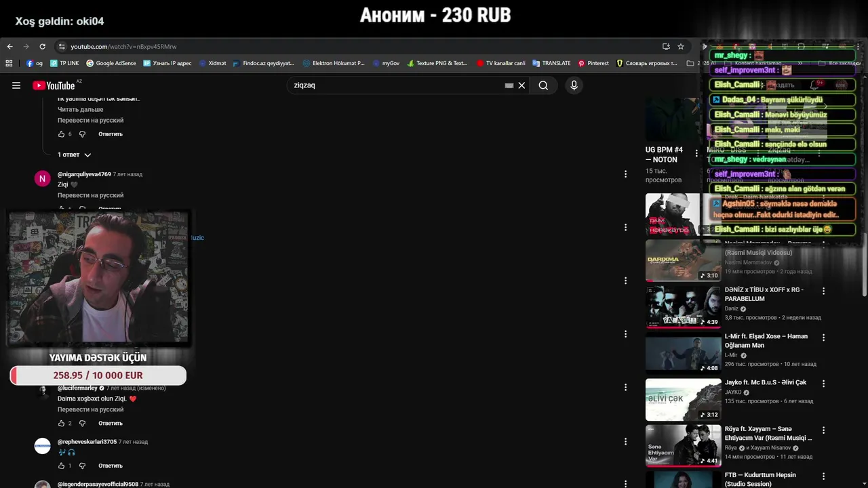Image resolution: width=868 pixels, height=488 pixels.
Task: Open the YouTube hamburger guide menu
Action: 16,85
